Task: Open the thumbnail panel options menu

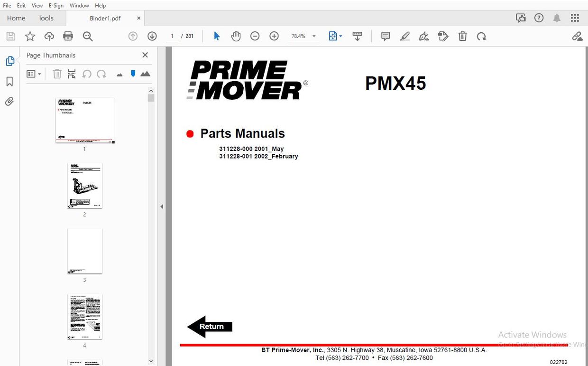Action: tap(34, 74)
